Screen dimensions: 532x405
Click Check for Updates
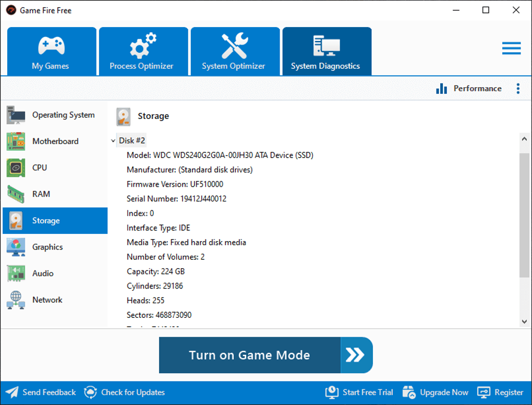125,392
